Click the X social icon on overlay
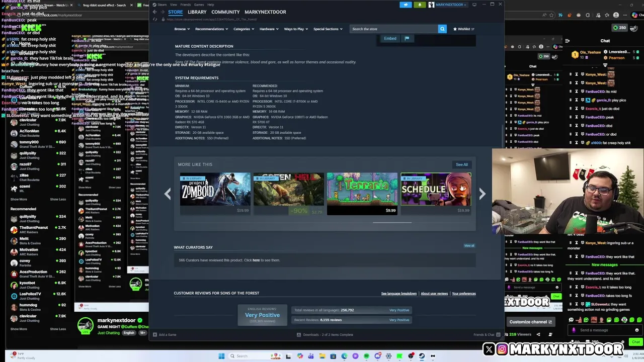The image size is (644, 362). click(x=489, y=348)
